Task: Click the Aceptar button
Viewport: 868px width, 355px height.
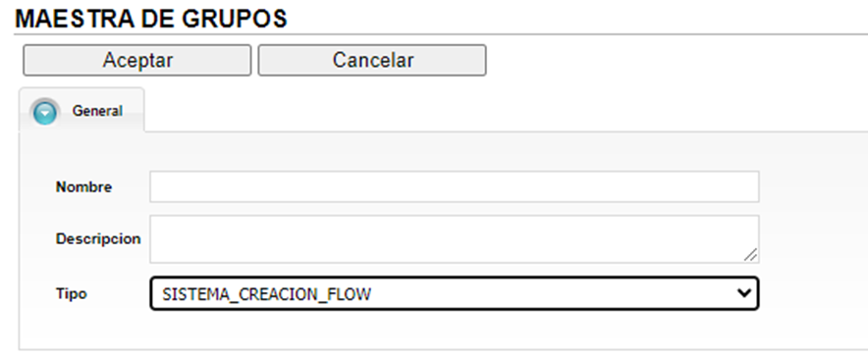Action: pyautogui.click(x=137, y=60)
